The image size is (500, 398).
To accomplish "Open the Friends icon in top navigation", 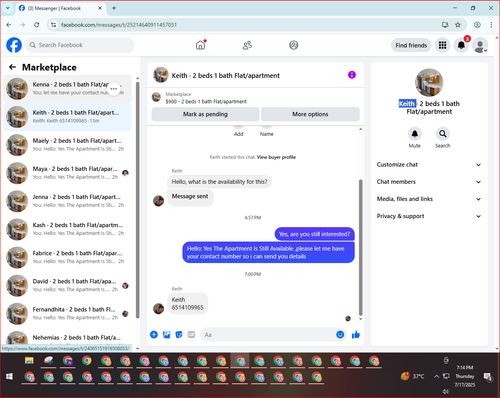I will pos(247,45).
